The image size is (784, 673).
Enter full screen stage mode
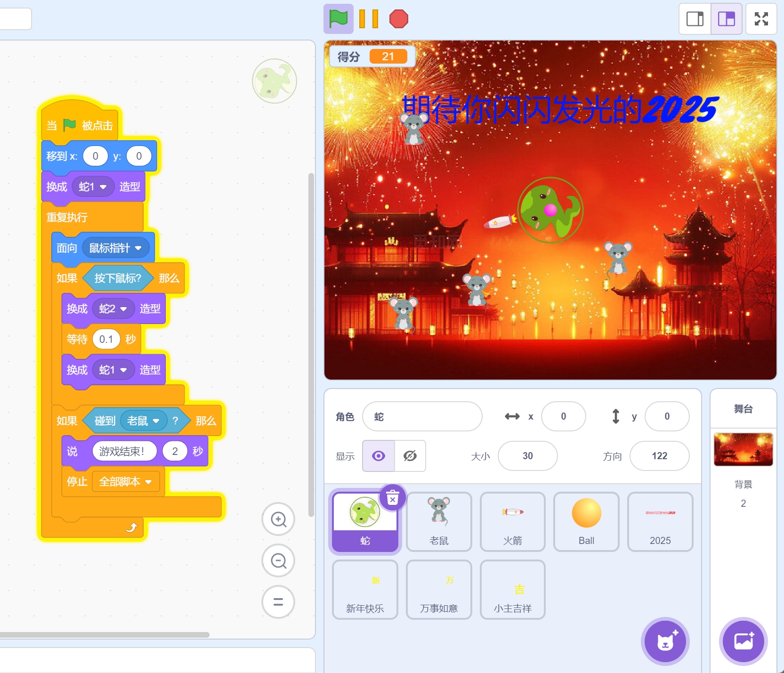pos(761,19)
